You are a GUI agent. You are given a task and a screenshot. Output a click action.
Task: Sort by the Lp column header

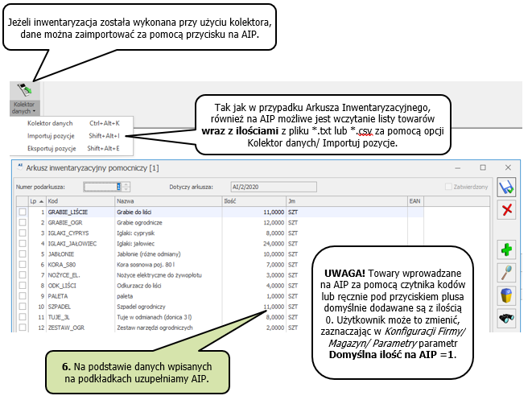(x=37, y=201)
